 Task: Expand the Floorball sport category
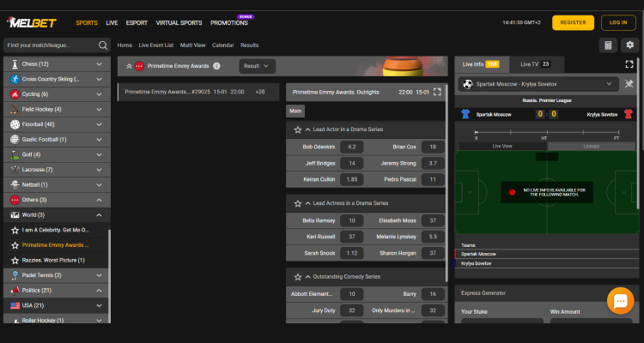tap(99, 124)
